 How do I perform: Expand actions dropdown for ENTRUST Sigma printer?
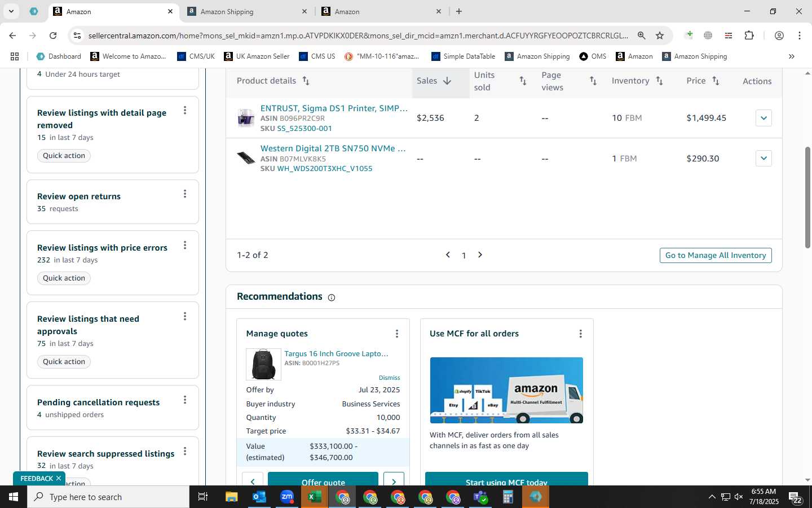click(764, 118)
